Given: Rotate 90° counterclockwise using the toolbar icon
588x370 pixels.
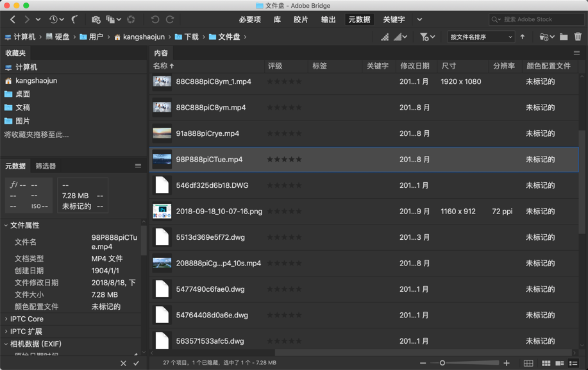Looking at the screenshot, I should 155,20.
